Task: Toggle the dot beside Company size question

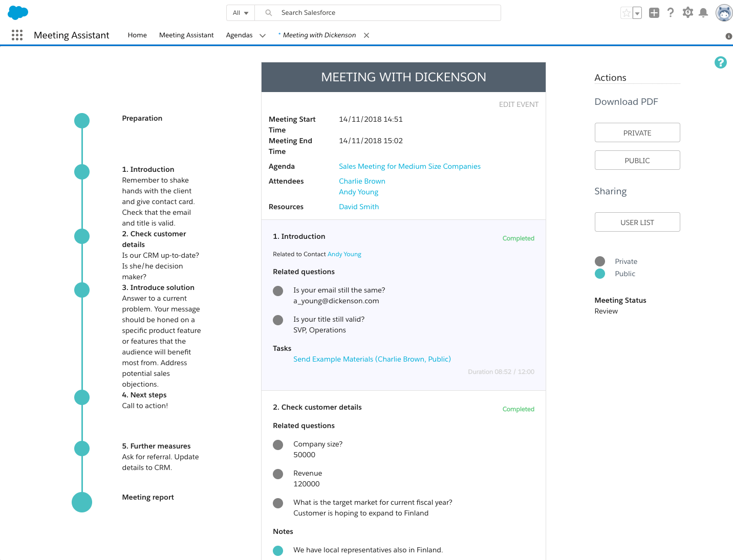Action: pos(278,445)
